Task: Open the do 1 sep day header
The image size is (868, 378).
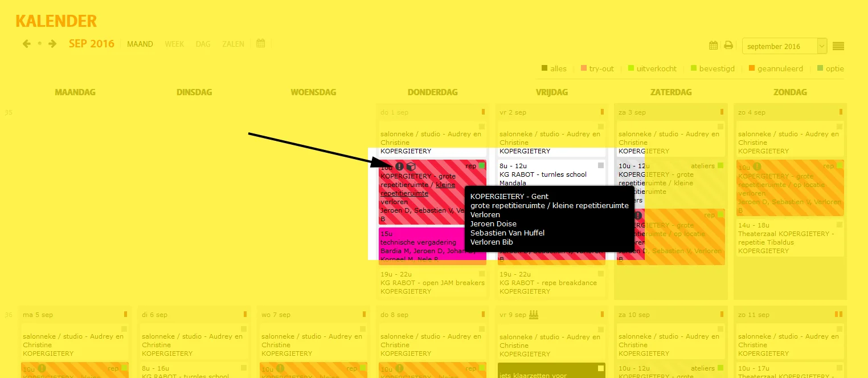Action: [x=395, y=112]
